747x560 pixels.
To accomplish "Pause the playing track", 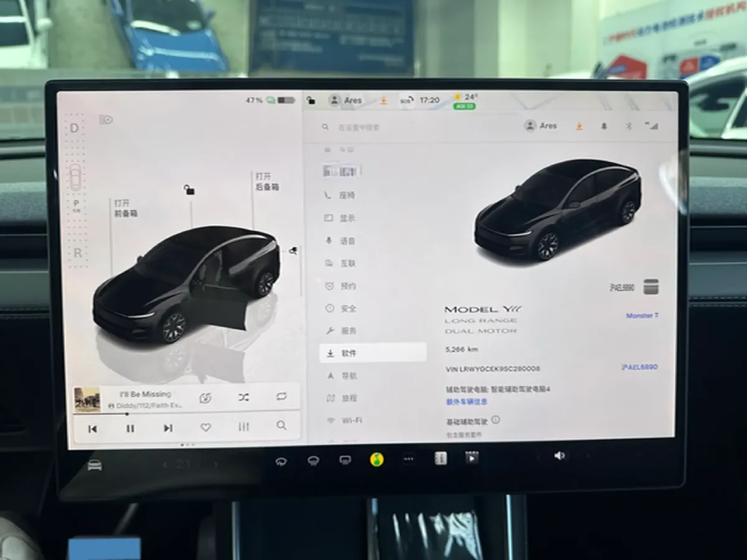I will point(130,428).
